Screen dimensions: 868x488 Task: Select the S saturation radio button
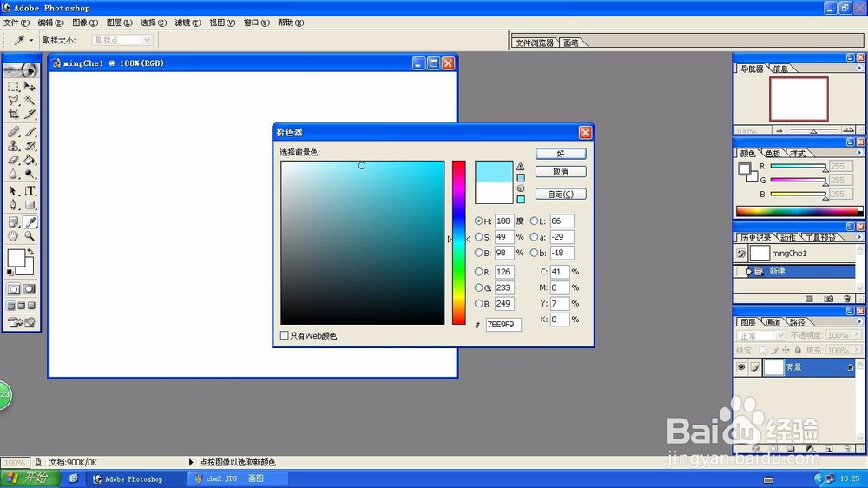coord(479,236)
